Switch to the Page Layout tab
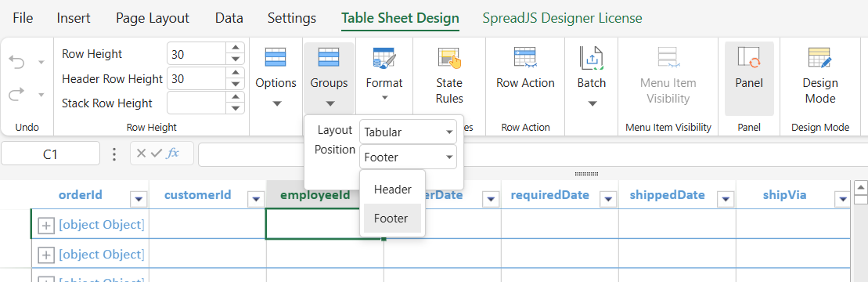Screen dimensions: 868x282 (152, 18)
